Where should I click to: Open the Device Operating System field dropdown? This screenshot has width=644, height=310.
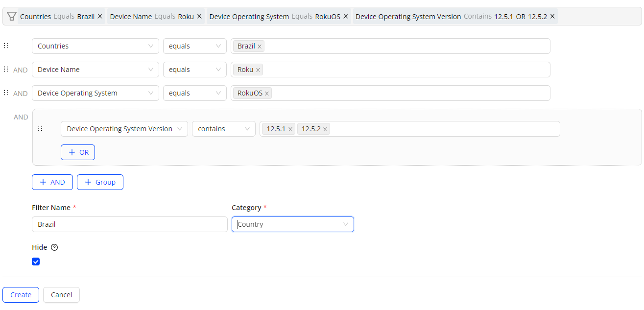click(95, 93)
